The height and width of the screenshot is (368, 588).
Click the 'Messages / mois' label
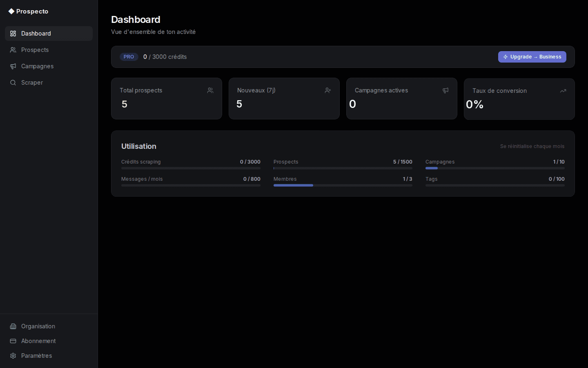coord(142,179)
